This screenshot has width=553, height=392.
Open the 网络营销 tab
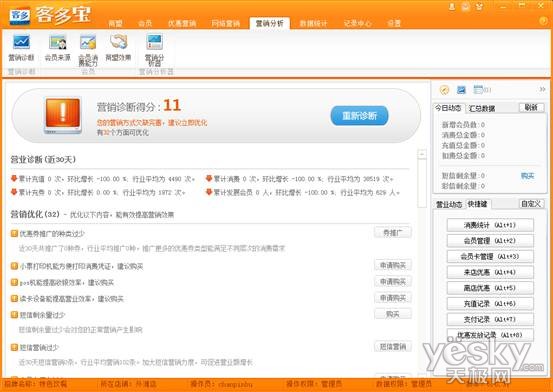pos(225,24)
